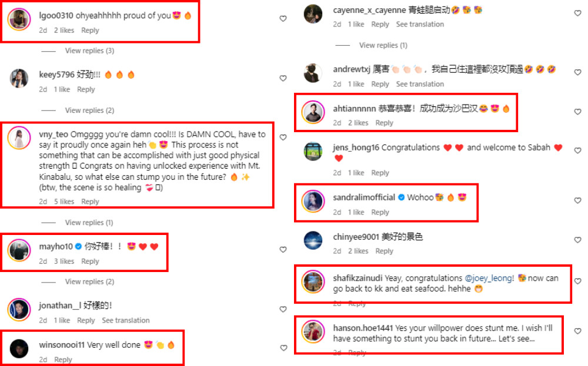Click heart next to sandralimofficial's Wohoo comment
Image resolution: width=588 pixels, height=366 pixels.
pyautogui.click(x=578, y=200)
